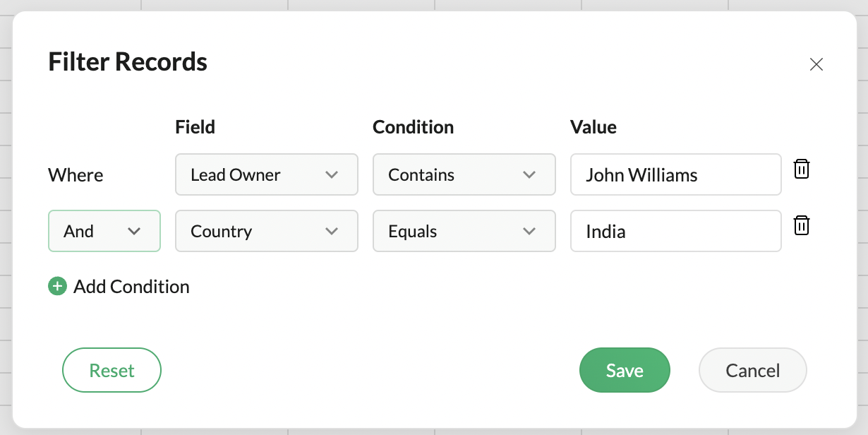Image resolution: width=868 pixels, height=435 pixels.
Task: Cancel the filter dialog
Action: 752,370
